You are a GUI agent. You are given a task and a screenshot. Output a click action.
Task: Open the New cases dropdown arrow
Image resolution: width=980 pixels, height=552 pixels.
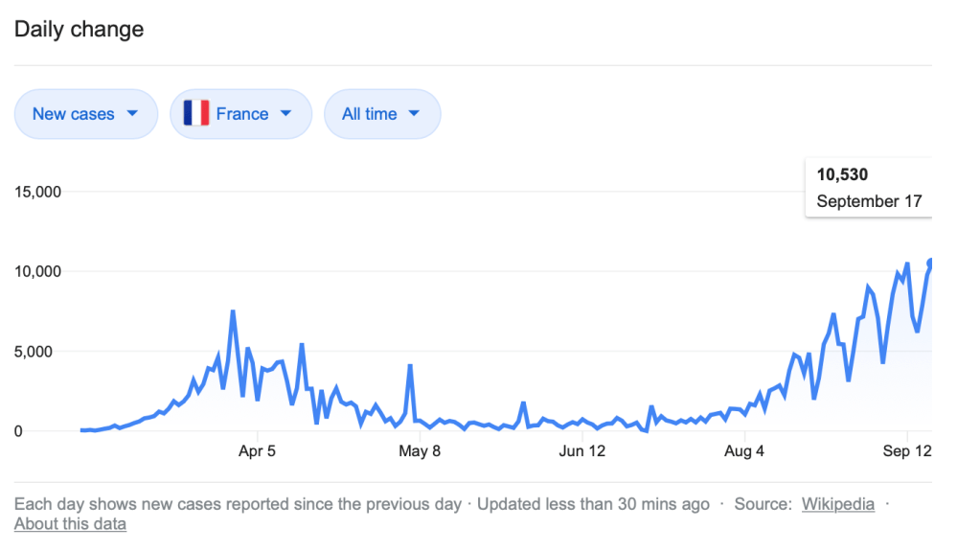(x=132, y=114)
